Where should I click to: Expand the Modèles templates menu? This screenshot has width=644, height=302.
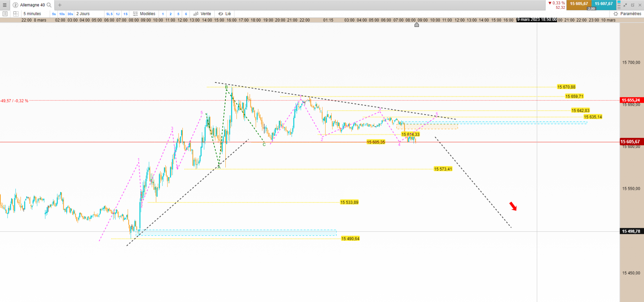coord(144,14)
